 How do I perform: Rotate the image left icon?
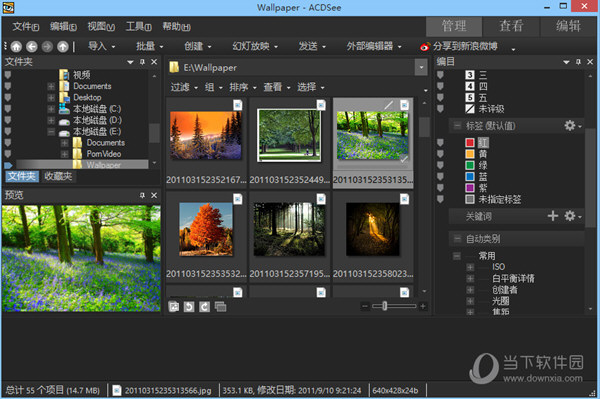point(189,306)
